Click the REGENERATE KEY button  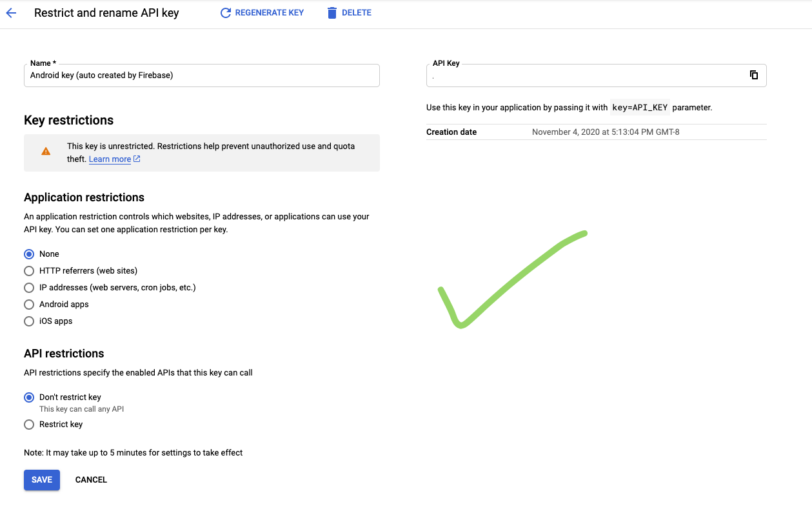coord(262,13)
